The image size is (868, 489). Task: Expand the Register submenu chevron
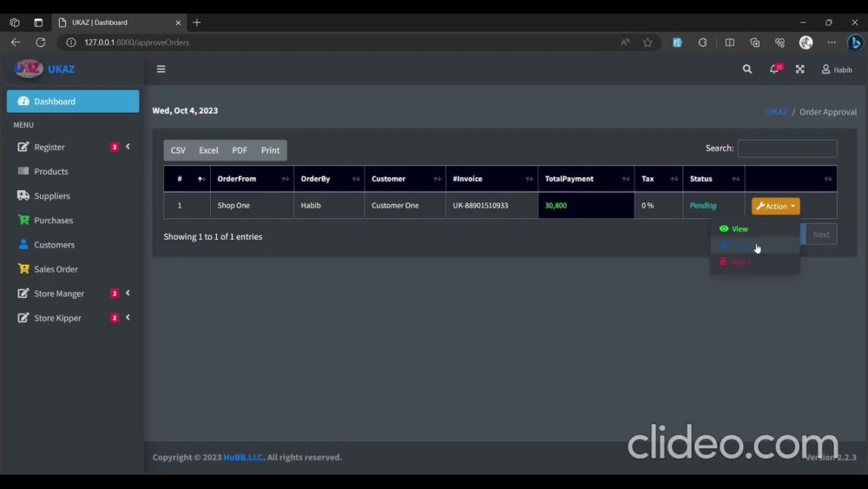[x=128, y=147]
